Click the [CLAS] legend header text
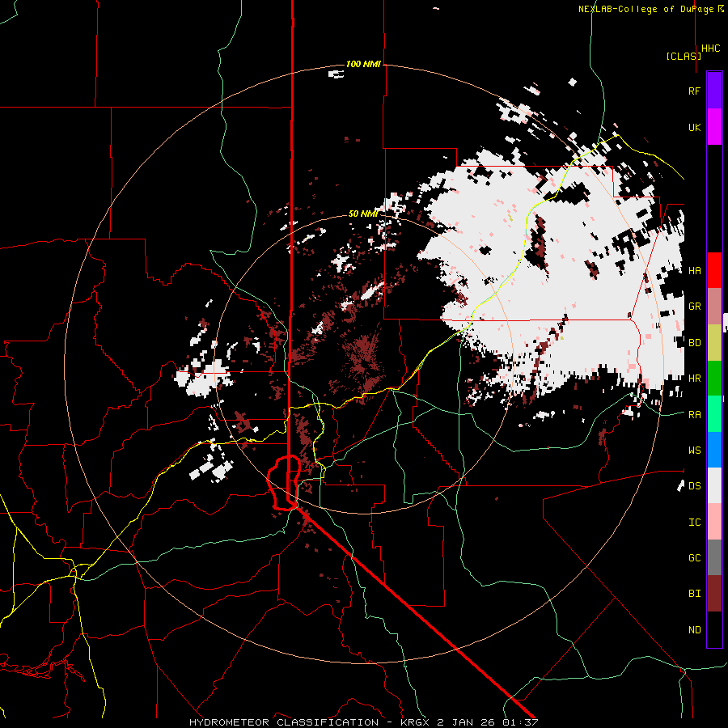Screen dimensions: 728x728 pyautogui.click(x=684, y=56)
